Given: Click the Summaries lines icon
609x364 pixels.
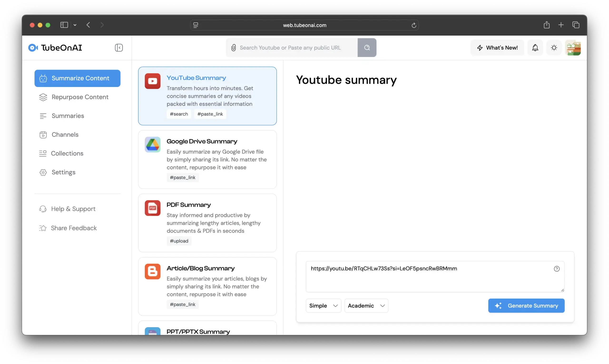Looking at the screenshot, I should (43, 116).
